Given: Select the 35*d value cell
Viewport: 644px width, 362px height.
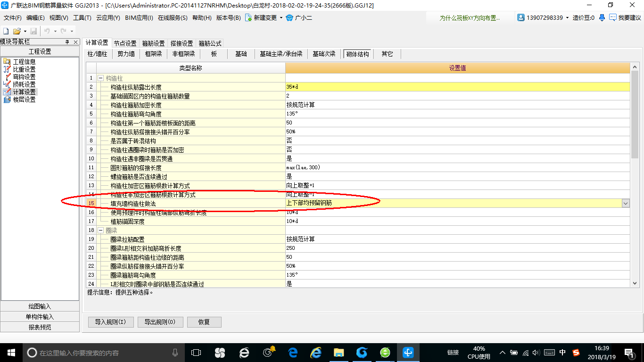Looking at the screenshot, I should [457, 87].
